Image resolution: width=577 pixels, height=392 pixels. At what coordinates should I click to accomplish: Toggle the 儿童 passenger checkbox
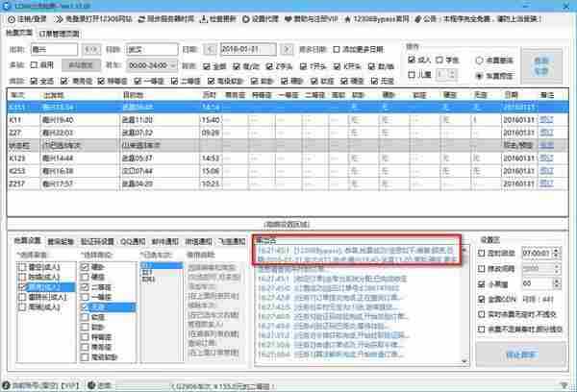412,75
